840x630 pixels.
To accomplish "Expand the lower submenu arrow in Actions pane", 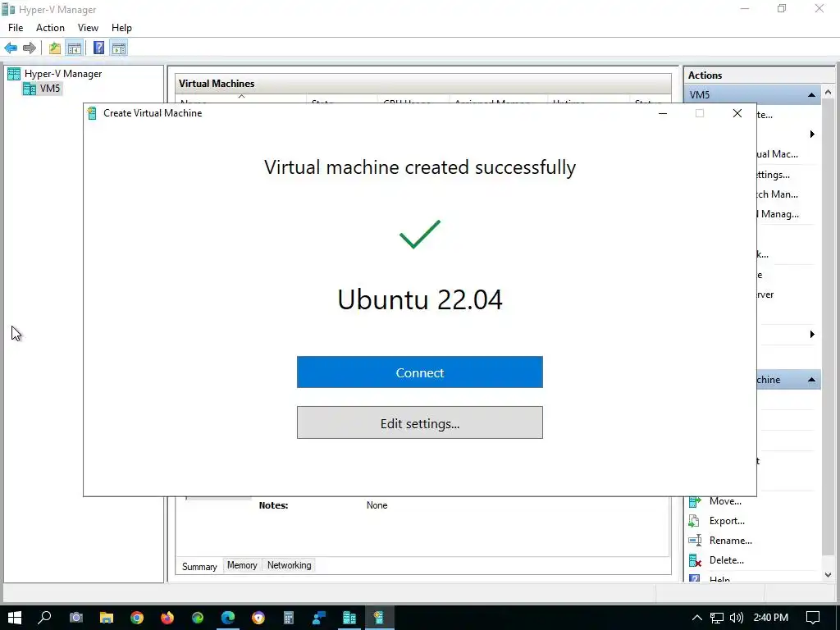I will (812, 335).
